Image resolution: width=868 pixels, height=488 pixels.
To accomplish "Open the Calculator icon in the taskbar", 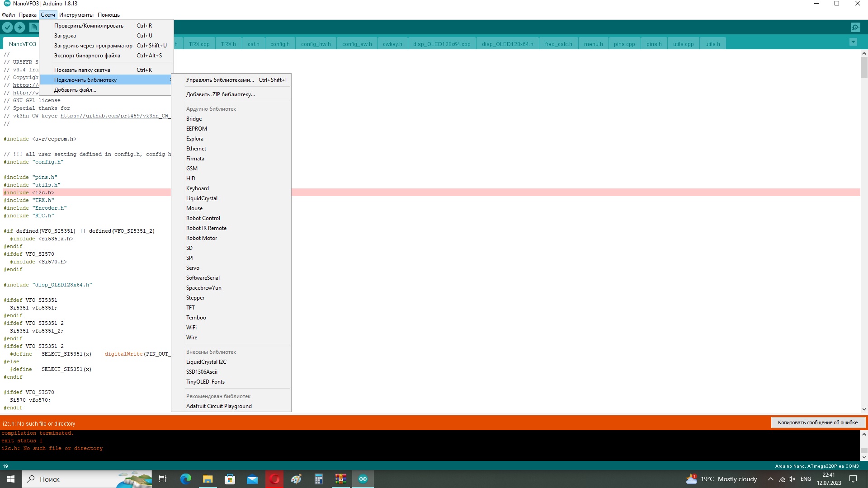I will click(319, 479).
